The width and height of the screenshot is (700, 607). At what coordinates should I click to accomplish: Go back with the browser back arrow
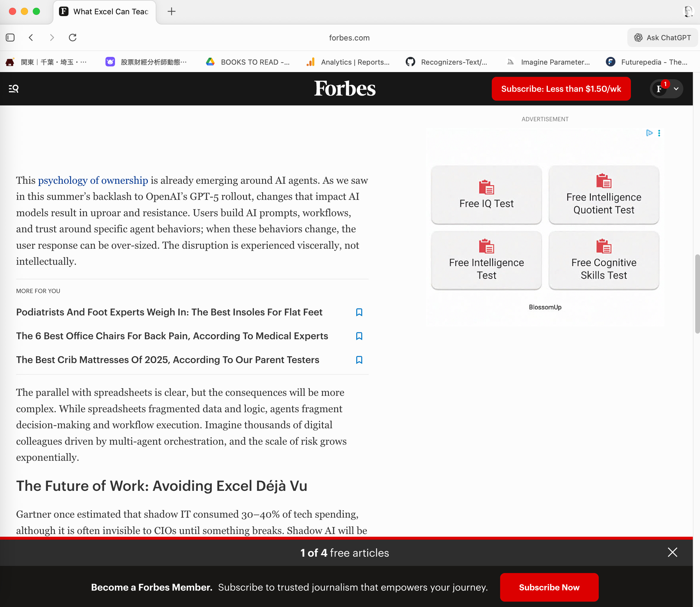[x=31, y=38]
